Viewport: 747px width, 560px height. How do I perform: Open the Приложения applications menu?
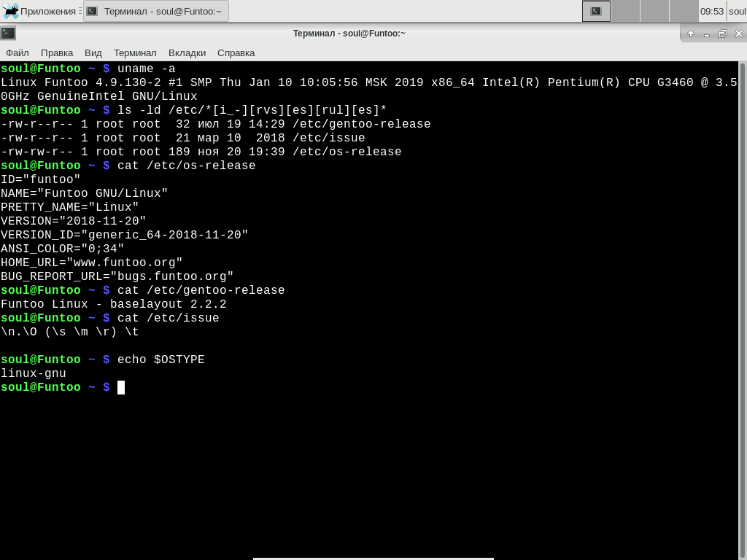(42, 11)
